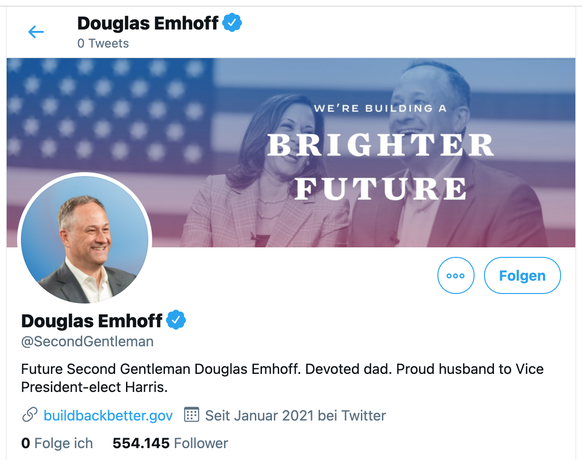Open the three-dots more options button
Image resolution: width=582 pixels, height=460 pixels.
point(455,275)
